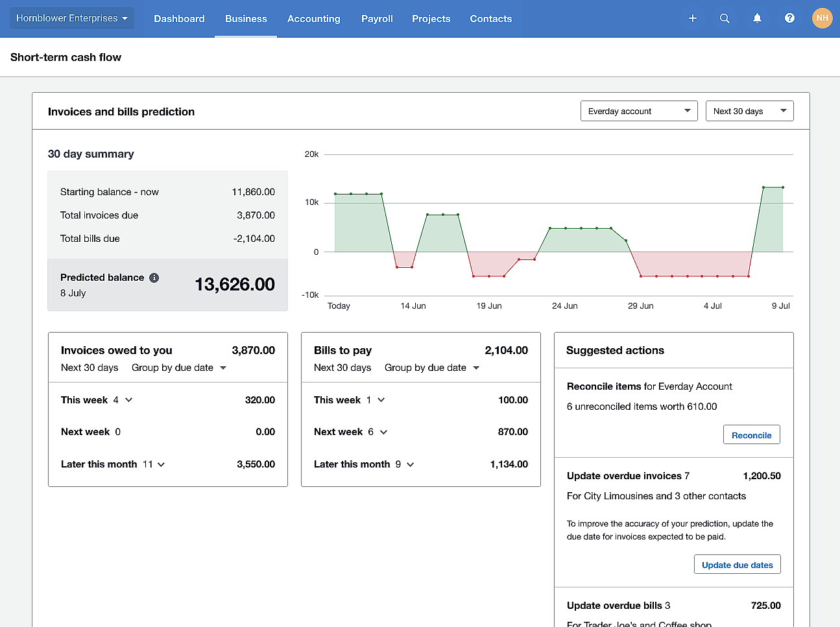Click the NH user avatar

822,18
